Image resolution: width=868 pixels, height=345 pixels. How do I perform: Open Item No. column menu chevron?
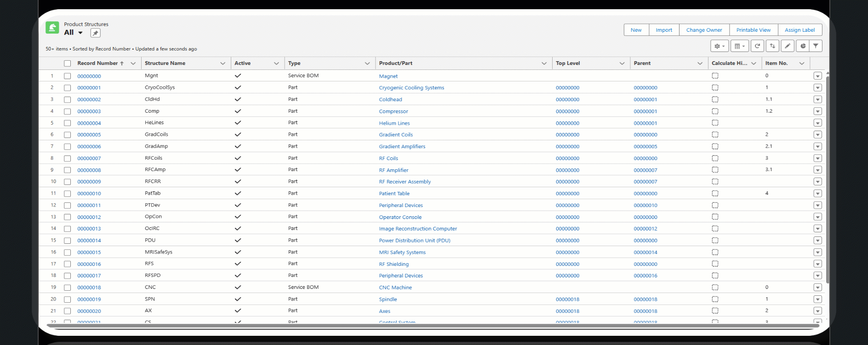(802, 63)
